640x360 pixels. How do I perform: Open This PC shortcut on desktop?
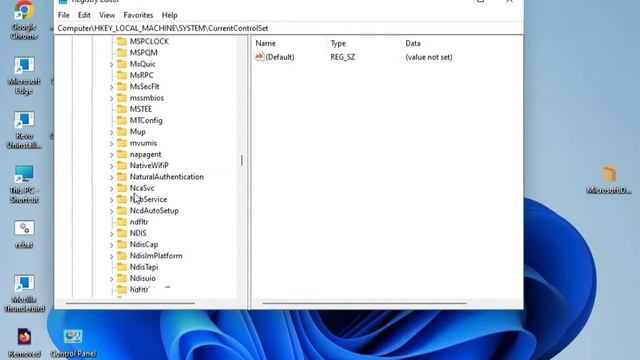click(24, 184)
